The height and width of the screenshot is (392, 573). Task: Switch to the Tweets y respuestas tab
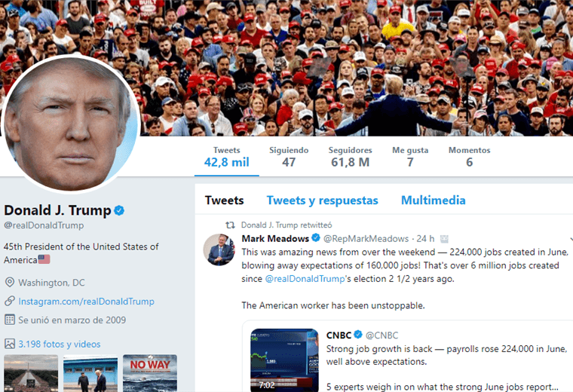pos(323,201)
